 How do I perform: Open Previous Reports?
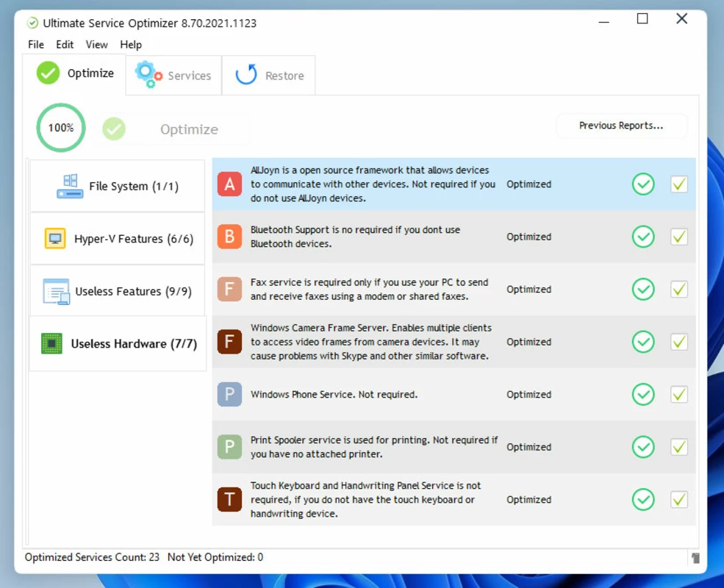click(621, 126)
